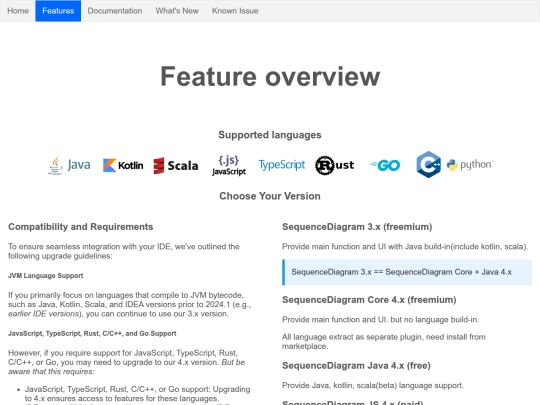Click the Python language logo
This screenshot has height=405, width=540.
(470, 165)
